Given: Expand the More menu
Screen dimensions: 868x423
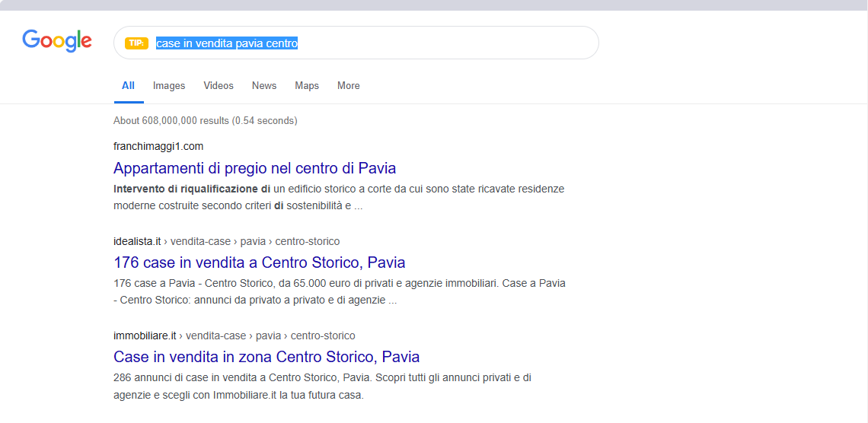Looking at the screenshot, I should tap(349, 86).
